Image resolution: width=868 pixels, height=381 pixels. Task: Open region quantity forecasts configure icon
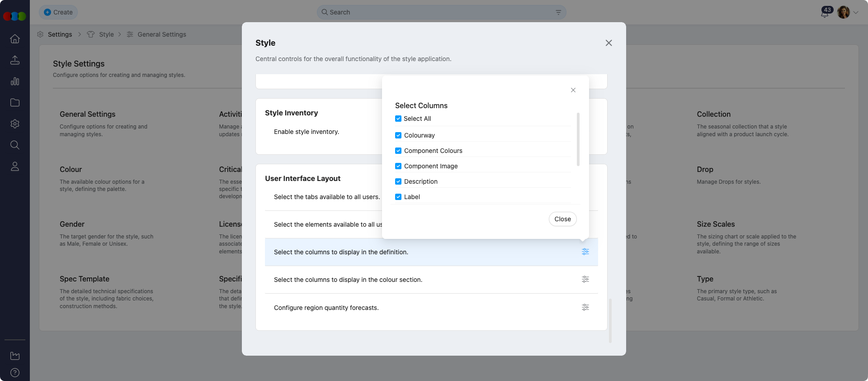[x=585, y=308]
